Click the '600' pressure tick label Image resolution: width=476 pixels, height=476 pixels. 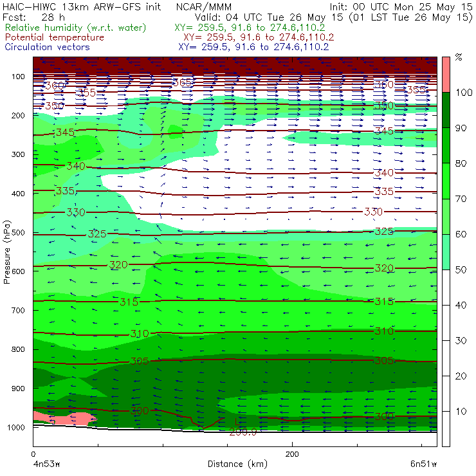[18, 271]
